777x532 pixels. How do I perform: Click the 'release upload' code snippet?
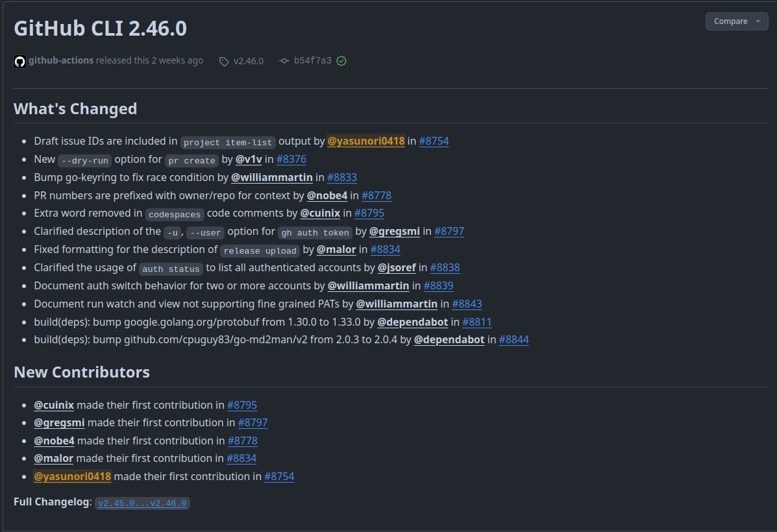click(x=260, y=251)
